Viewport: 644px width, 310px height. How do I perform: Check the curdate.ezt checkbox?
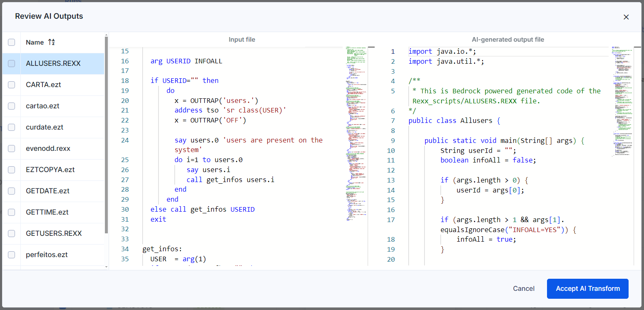coord(12,127)
